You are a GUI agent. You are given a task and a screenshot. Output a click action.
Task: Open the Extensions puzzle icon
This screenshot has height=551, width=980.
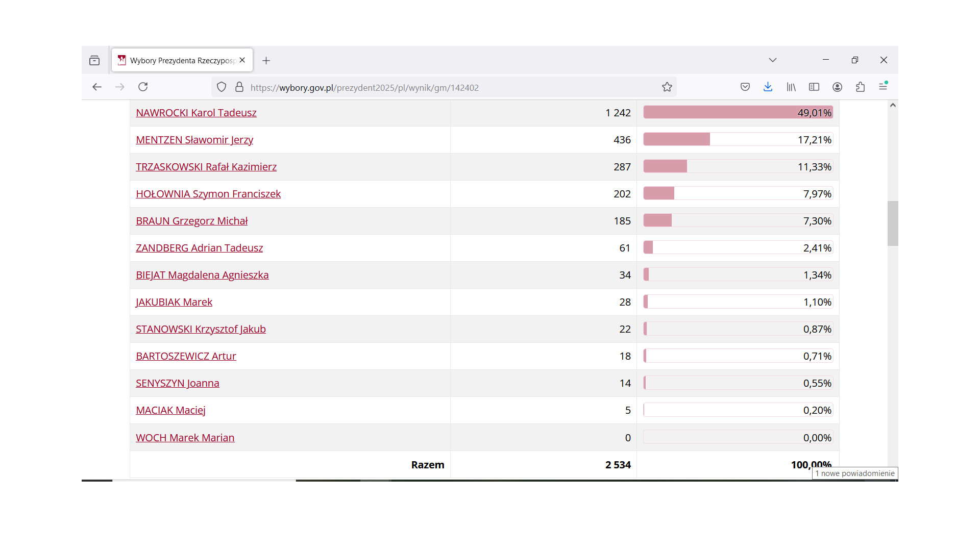[860, 87]
